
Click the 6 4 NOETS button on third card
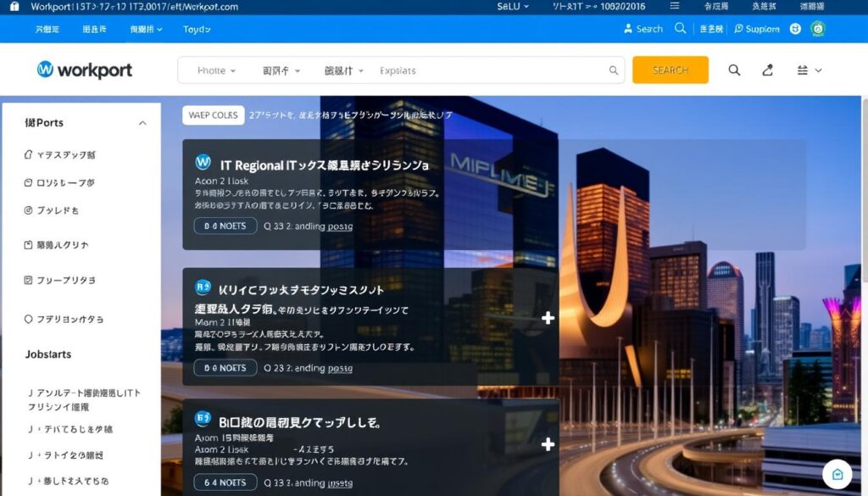(x=225, y=482)
